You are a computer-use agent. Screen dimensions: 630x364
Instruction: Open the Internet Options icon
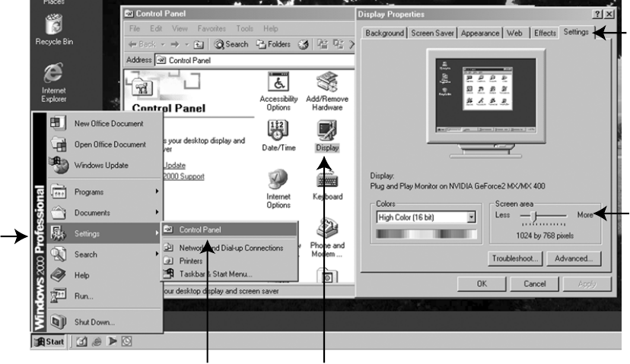click(278, 188)
